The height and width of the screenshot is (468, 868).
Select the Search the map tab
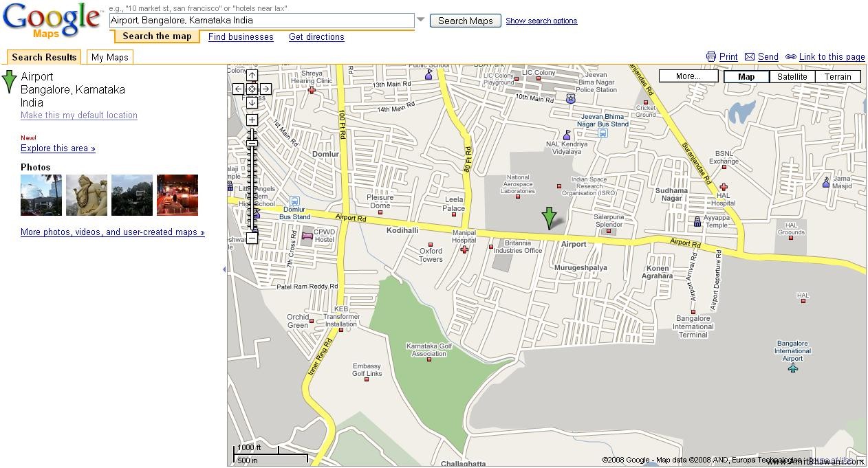pyautogui.click(x=157, y=36)
